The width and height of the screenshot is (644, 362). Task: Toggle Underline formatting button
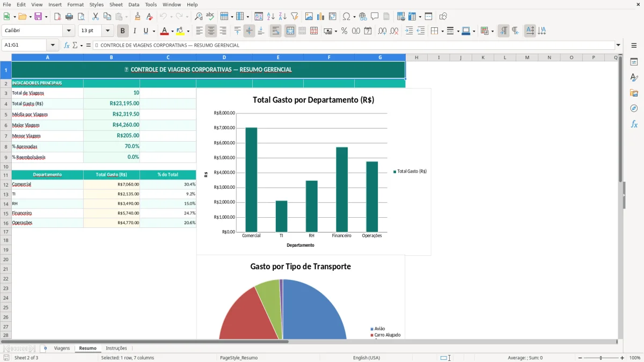point(145,31)
